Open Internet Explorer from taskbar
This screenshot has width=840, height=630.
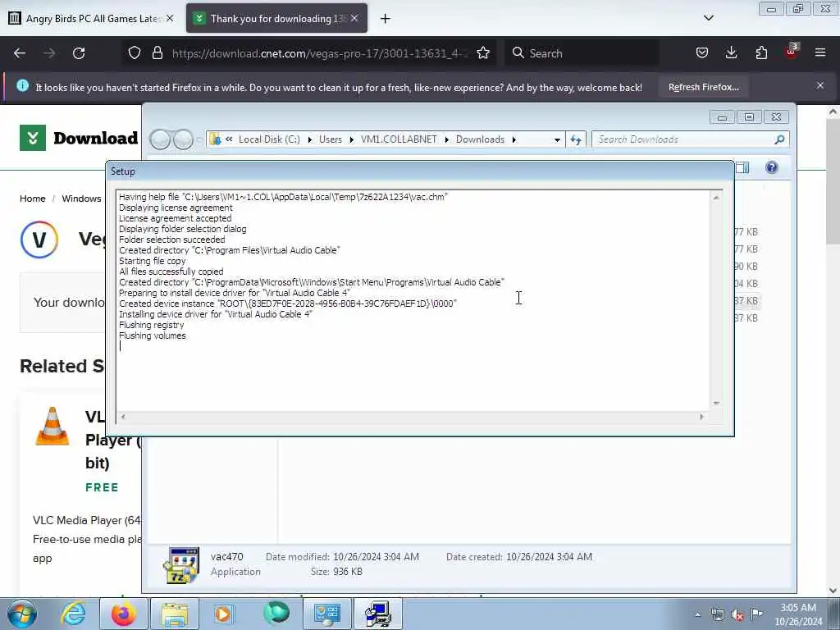click(73, 614)
